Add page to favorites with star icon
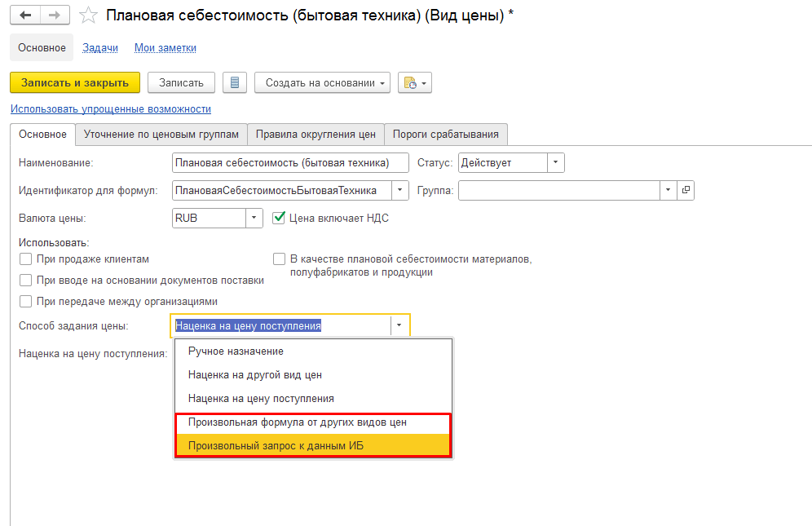Image resolution: width=812 pixels, height=526 pixels. coord(90,16)
